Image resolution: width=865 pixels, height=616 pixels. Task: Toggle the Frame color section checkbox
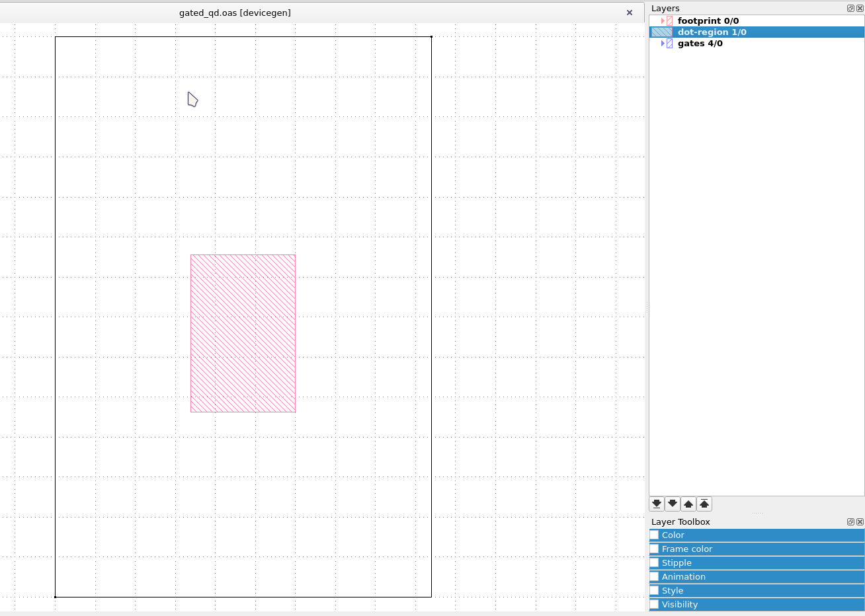coord(655,549)
